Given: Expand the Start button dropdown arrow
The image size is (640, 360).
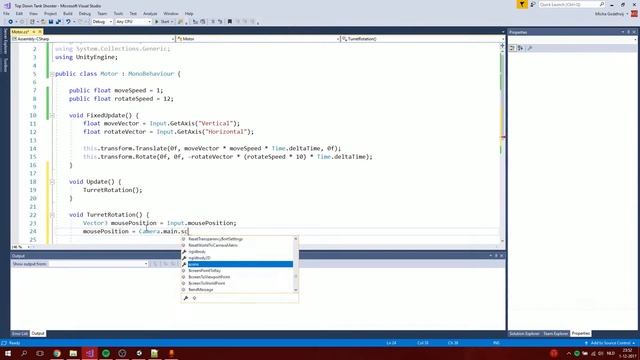Looking at the screenshot, I should pyautogui.click(x=172, y=22).
